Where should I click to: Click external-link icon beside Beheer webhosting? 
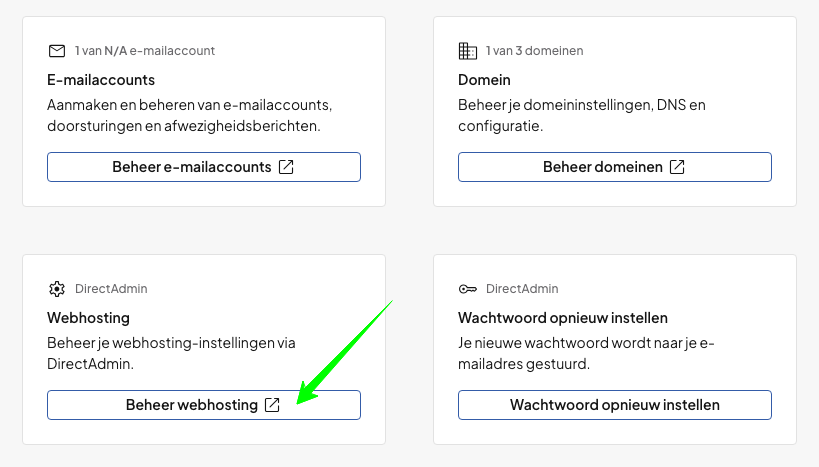click(272, 405)
